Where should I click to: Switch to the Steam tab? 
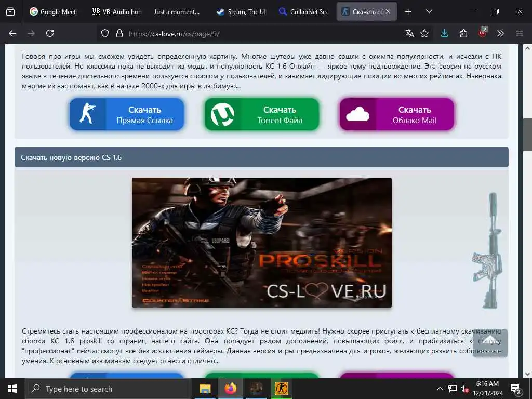tap(241, 11)
